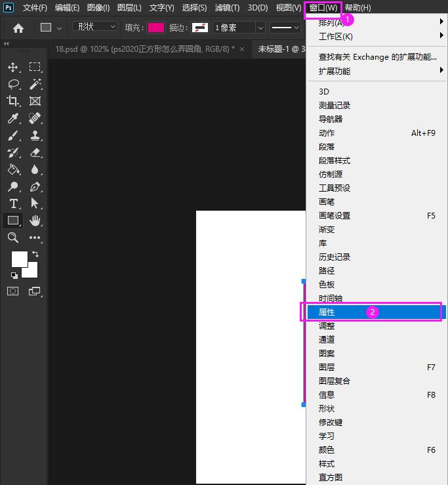Swap foreground and background colors

pyautogui.click(x=35, y=254)
